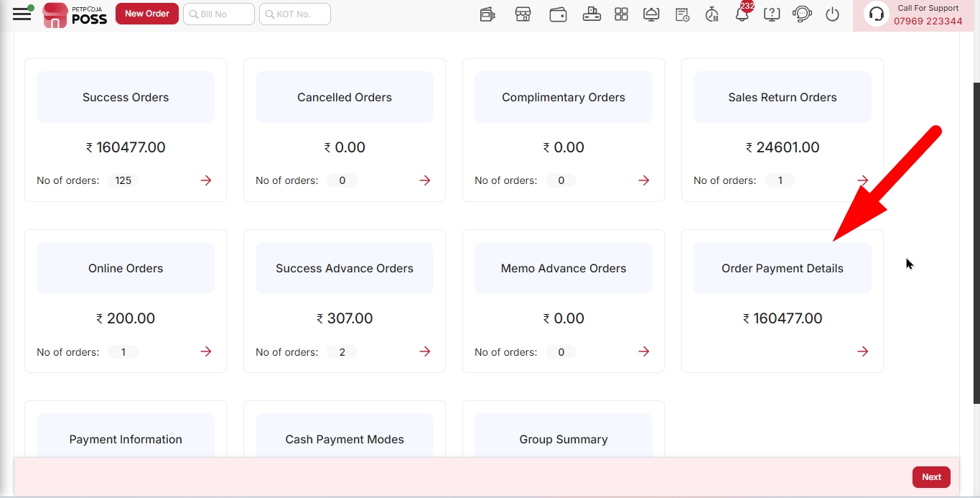Click the New Order button
This screenshot has width=980, height=498.
click(x=147, y=14)
